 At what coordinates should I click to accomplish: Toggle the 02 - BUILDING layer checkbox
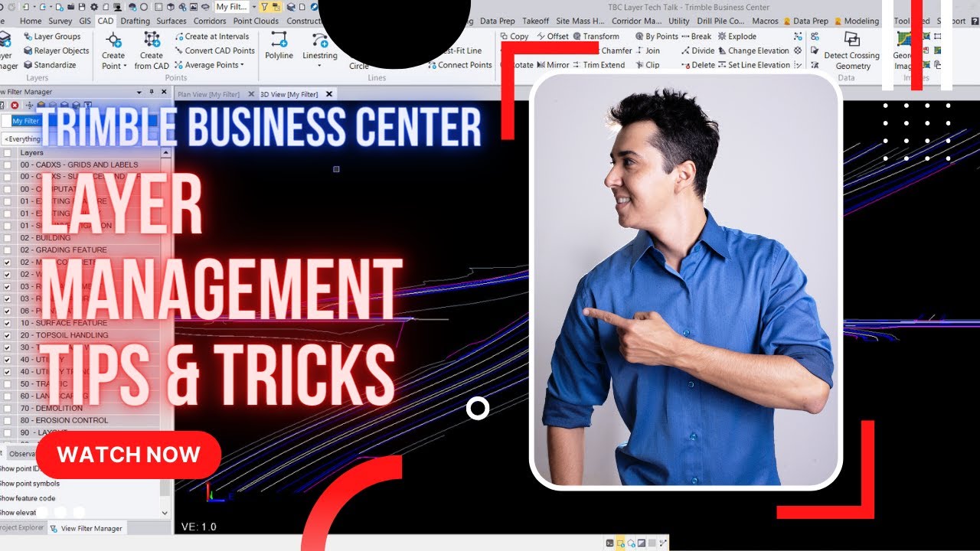tap(8, 238)
